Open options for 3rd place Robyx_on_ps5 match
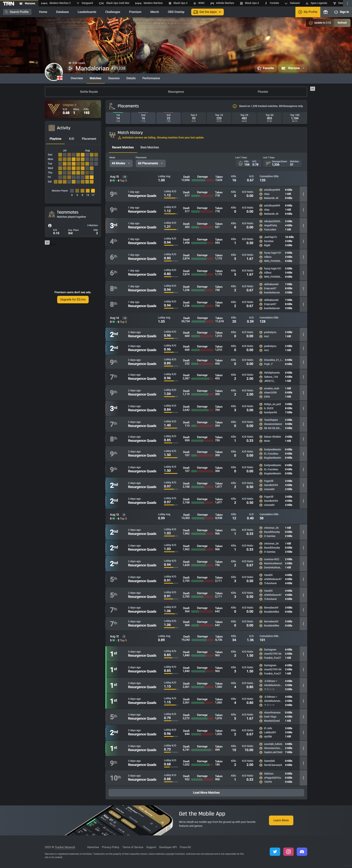This screenshot has width=352, height=868. [303, 408]
